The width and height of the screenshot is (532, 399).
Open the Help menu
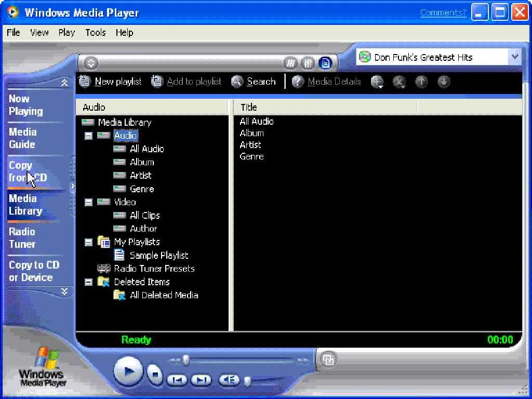(125, 33)
